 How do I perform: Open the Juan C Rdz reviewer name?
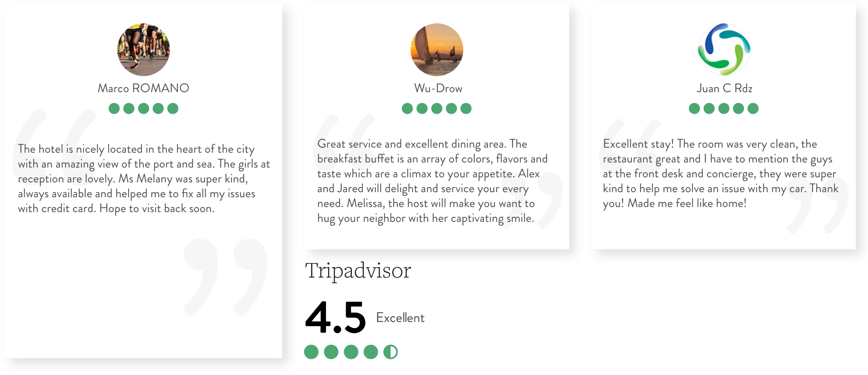[724, 89]
